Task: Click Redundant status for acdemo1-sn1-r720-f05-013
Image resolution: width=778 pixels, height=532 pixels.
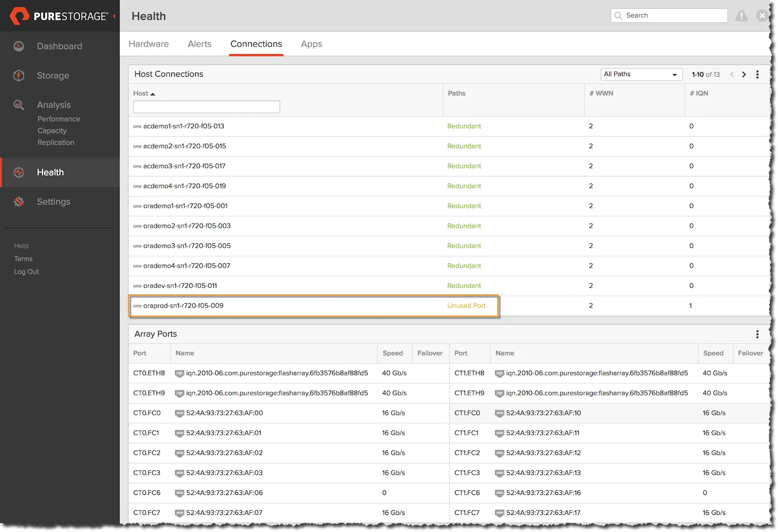Action: click(x=464, y=126)
